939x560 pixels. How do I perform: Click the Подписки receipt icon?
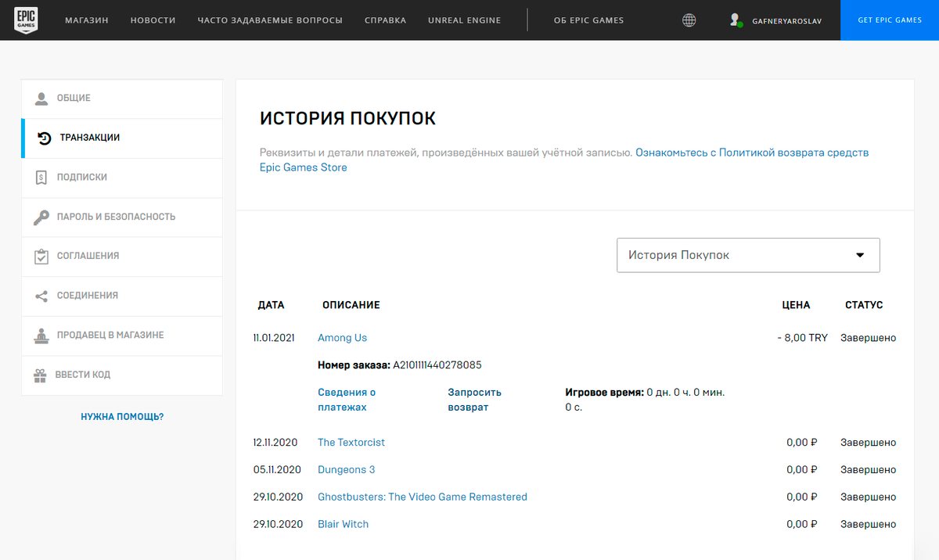point(41,178)
